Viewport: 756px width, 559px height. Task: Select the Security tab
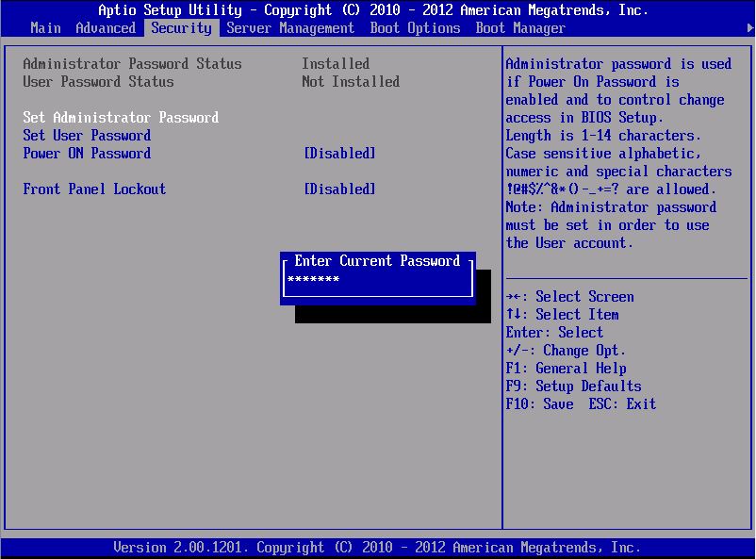(181, 28)
